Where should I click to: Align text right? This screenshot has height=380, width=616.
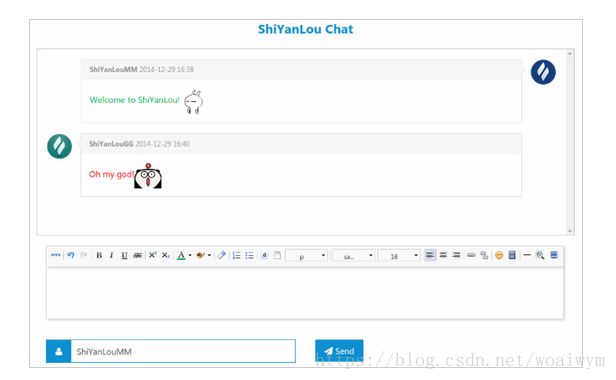(456, 255)
